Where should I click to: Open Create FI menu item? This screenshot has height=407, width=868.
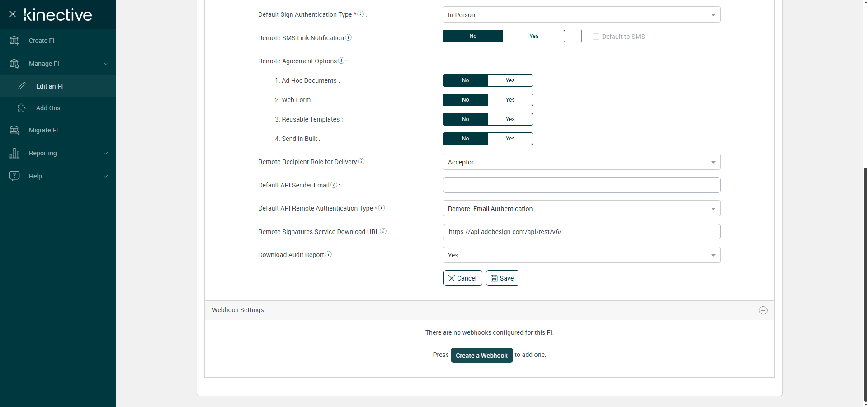click(58, 41)
